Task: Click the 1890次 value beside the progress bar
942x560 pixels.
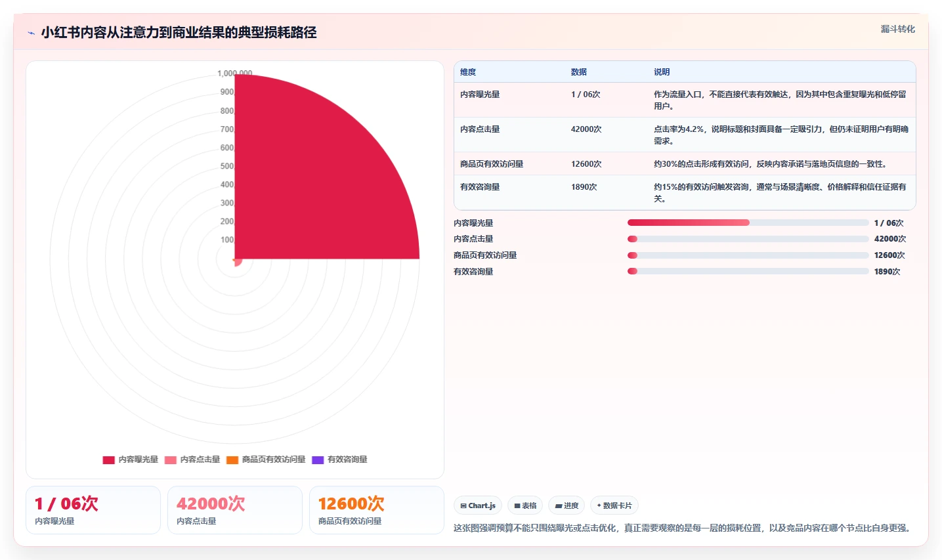Action: [887, 272]
